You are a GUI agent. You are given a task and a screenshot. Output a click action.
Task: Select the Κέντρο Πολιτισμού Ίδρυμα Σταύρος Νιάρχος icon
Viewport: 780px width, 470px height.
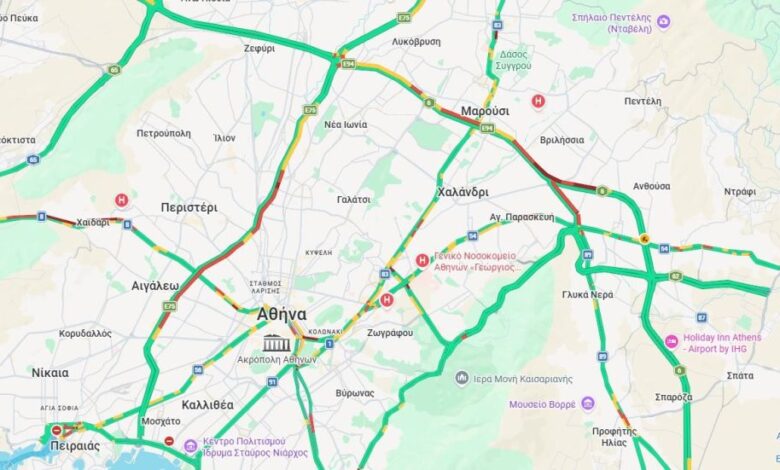pyautogui.click(x=191, y=446)
